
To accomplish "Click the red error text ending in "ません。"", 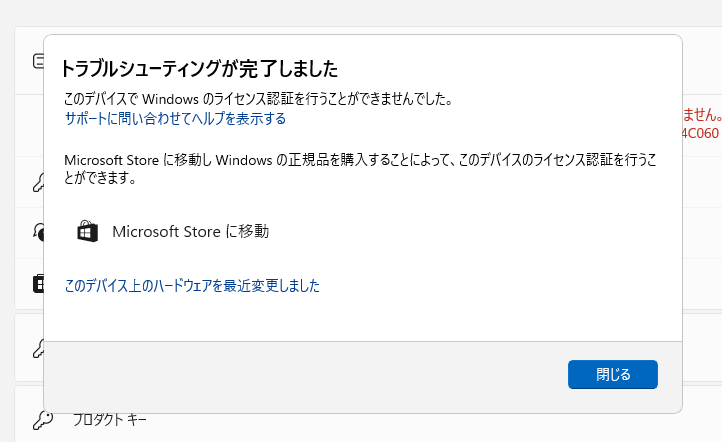I will point(701,114).
